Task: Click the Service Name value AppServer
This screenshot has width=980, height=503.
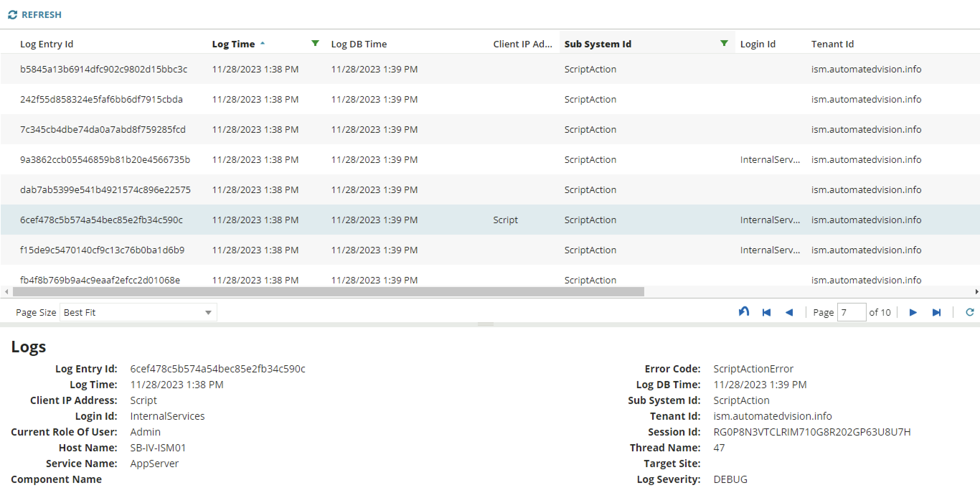Action: coord(154,463)
